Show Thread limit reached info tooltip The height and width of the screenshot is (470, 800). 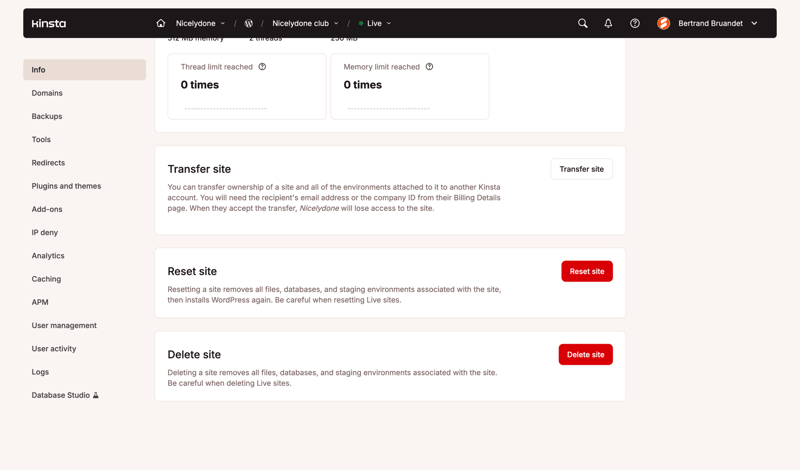pos(262,67)
